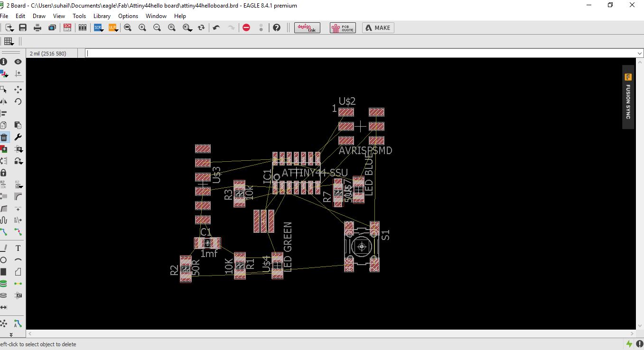The image size is (644, 350).
Task: Open the design block library icon
Action: [83, 28]
